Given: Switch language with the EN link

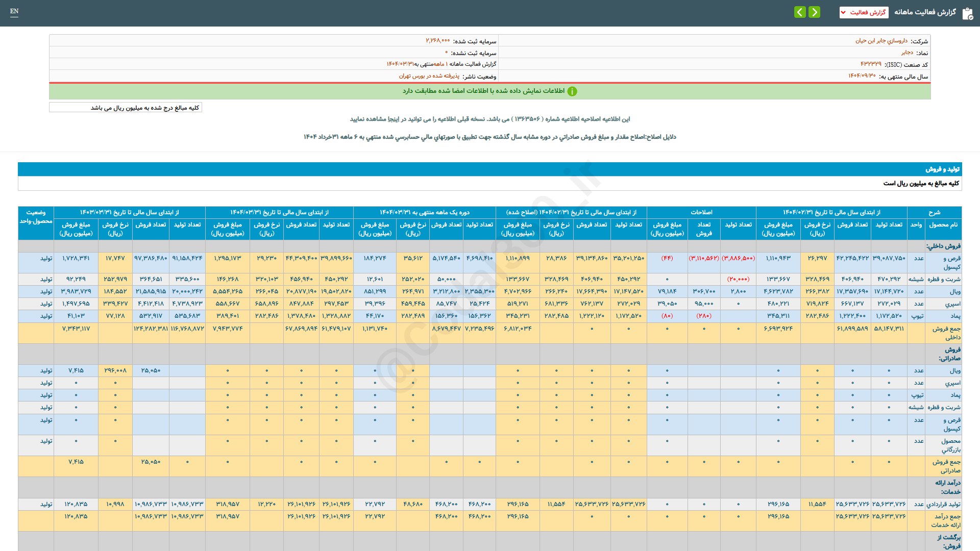Looking at the screenshot, I should tap(14, 11).
